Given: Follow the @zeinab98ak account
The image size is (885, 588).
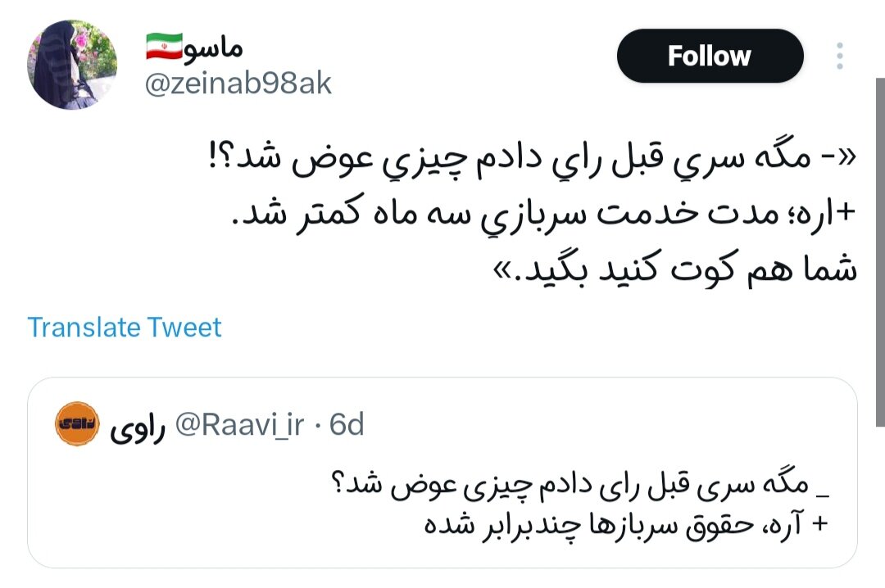Looking at the screenshot, I should (x=710, y=56).
